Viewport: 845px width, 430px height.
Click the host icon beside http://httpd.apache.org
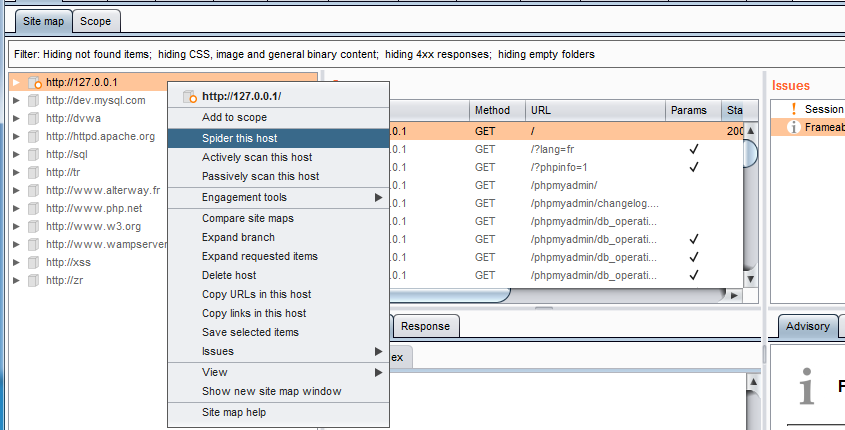33,137
